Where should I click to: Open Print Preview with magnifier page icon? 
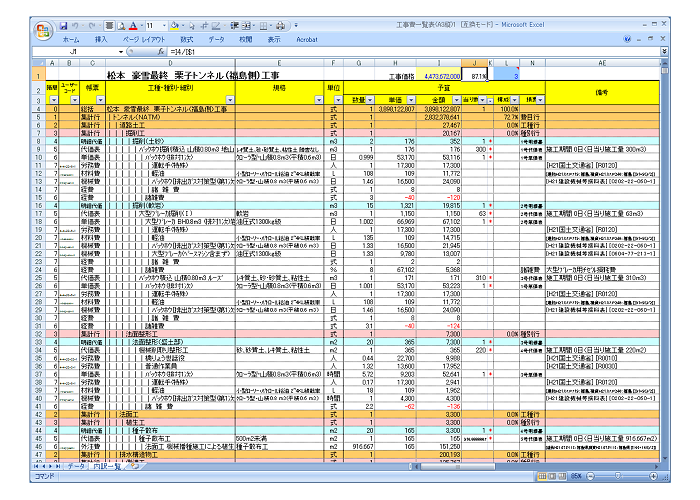[x=121, y=26]
